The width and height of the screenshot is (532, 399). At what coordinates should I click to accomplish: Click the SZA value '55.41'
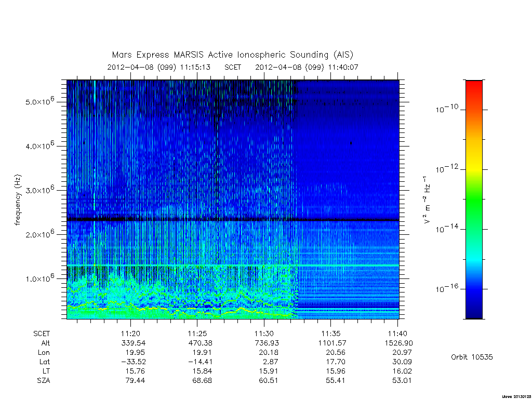[x=335, y=381]
